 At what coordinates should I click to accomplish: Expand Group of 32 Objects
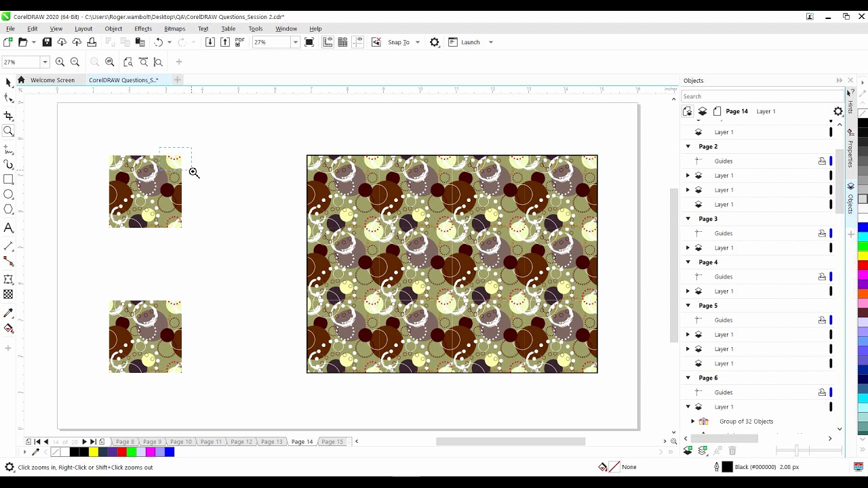click(x=693, y=422)
